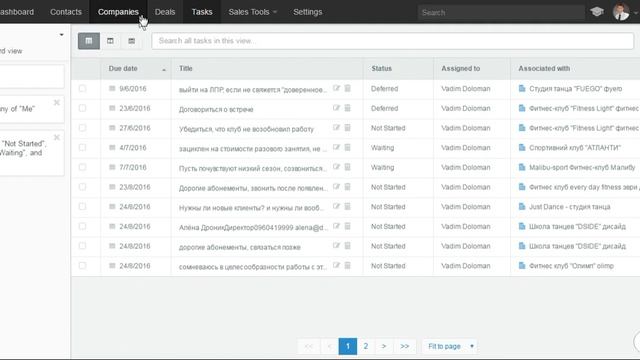Switch to the list rows view icon
Screen dimensions: 640x360
pyautogui.click(x=131, y=41)
